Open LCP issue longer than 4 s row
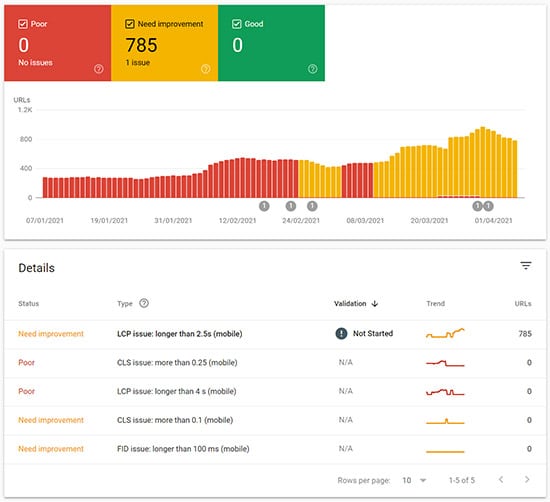550x502 pixels. click(275, 391)
